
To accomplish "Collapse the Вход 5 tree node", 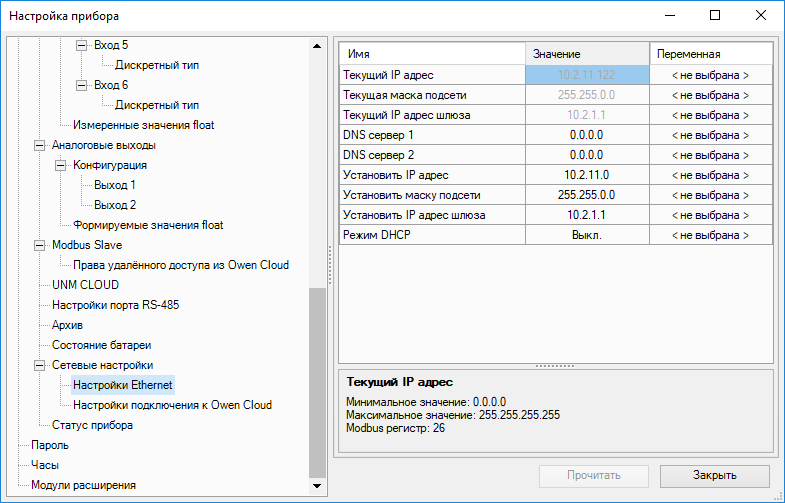I will [82, 46].
